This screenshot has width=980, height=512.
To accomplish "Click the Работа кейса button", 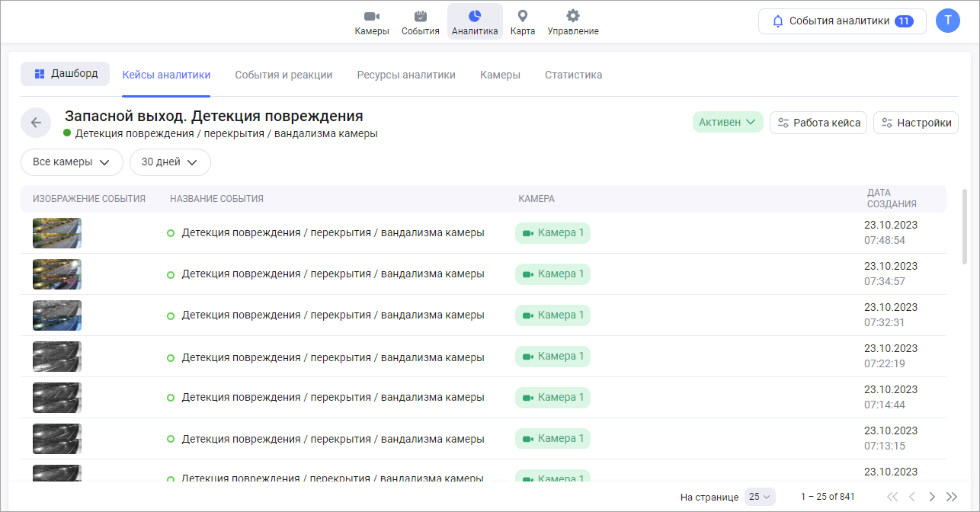I will click(x=818, y=123).
